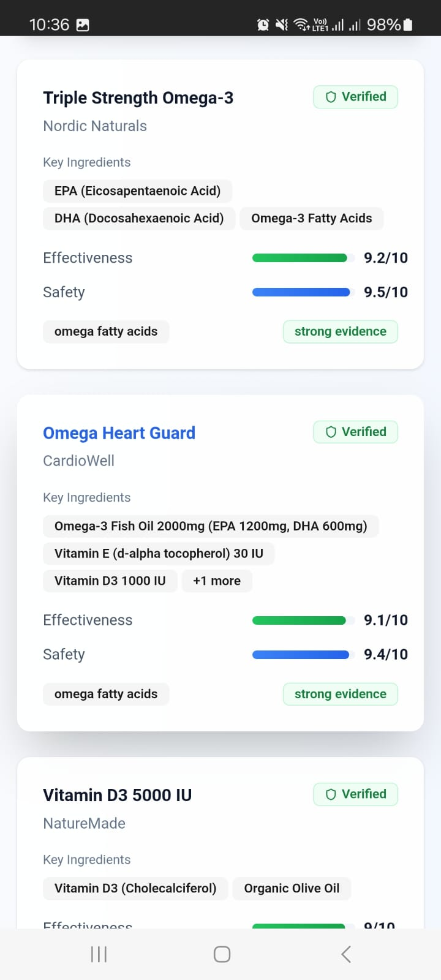Open the Triple Strength Omega-3 title
The image size is (441, 980).
tap(138, 98)
